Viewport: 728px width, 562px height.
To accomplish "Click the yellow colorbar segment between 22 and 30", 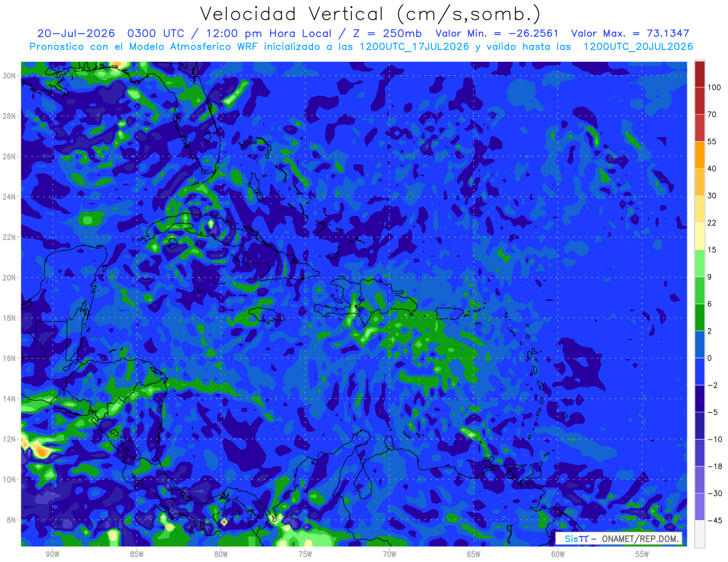I will 699,209.
